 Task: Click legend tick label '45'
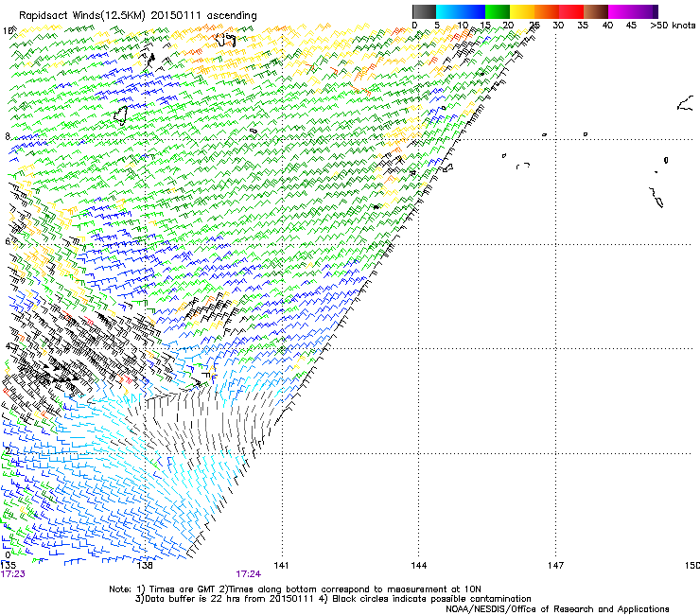(x=631, y=26)
